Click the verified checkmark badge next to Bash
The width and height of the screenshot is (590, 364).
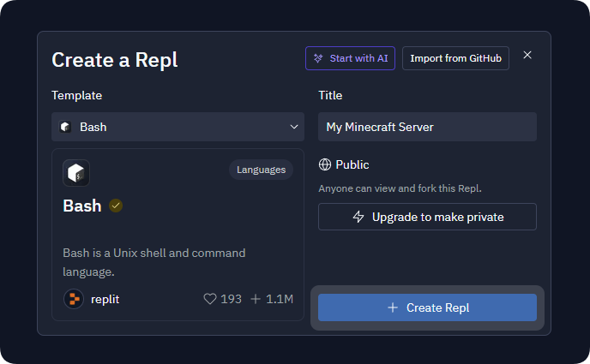point(116,206)
